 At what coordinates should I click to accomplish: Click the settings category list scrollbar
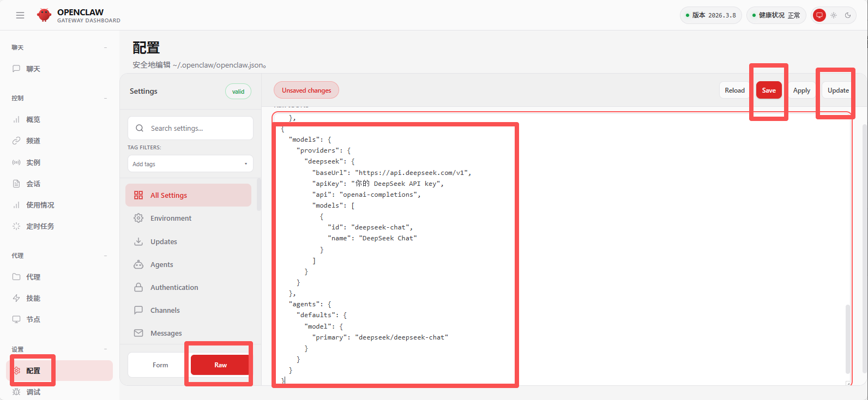[258, 194]
